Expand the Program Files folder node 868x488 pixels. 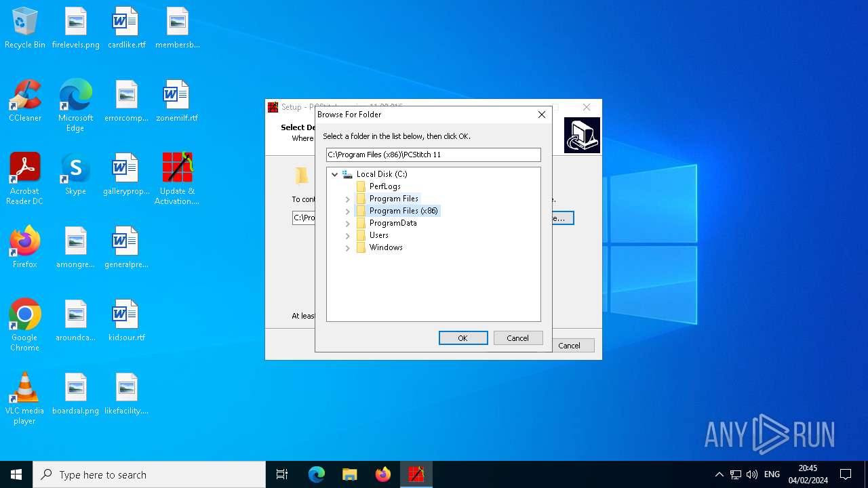[348, 199]
